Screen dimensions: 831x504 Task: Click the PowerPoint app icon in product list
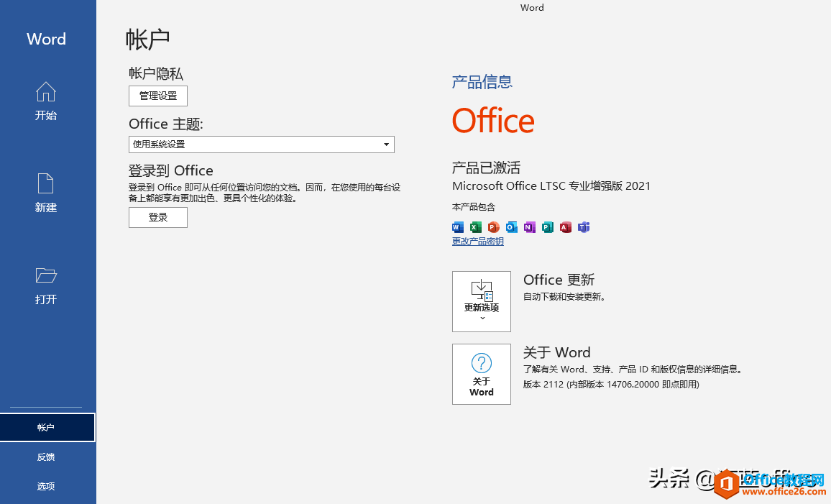(494, 227)
